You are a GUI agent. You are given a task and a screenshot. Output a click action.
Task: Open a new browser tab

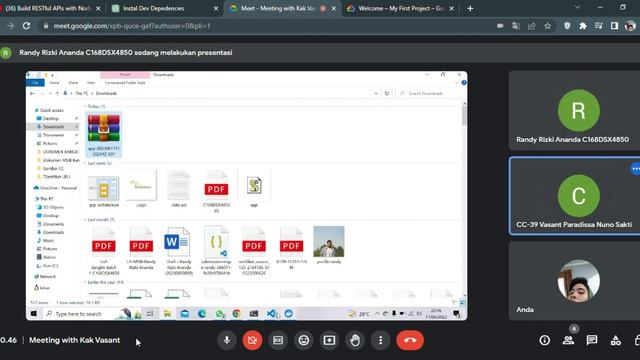(x=470, y=8)
